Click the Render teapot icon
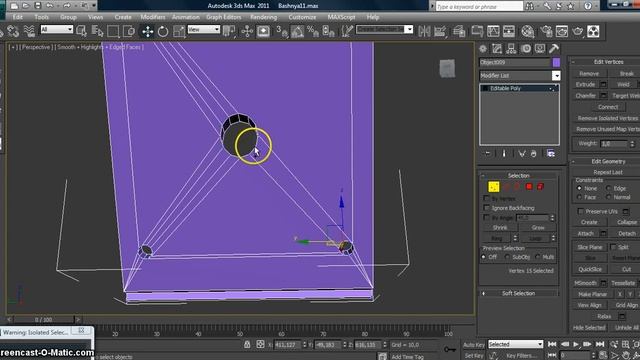Image resolution: width=640 pixels, height=360 pixels. (578, 31)
